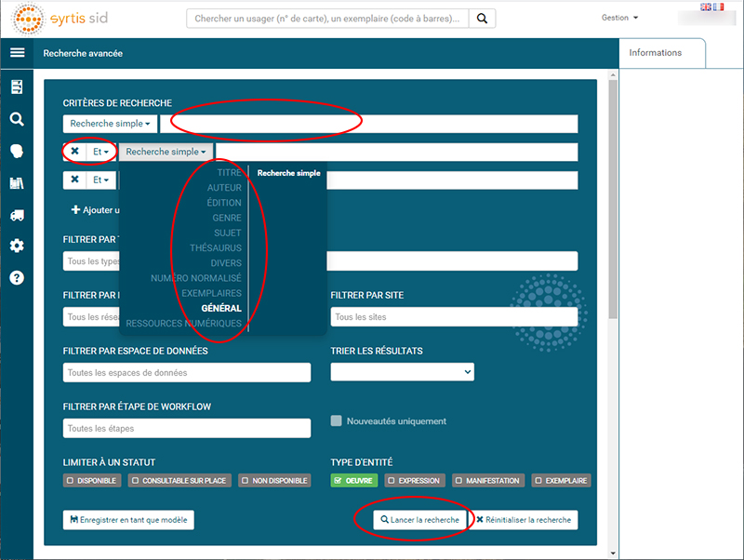Click Lancer la recherche button
The height and width of the screenshot is (560, 744).
point(420,520)
